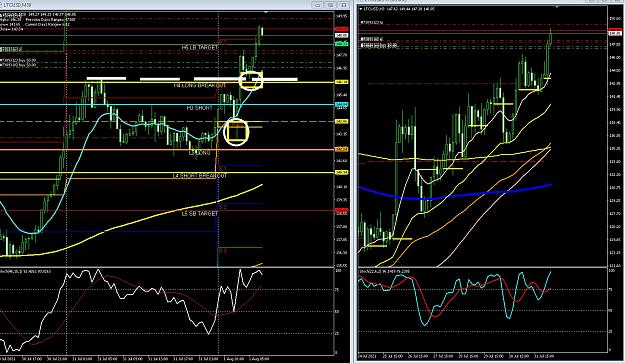
Task: Select the H3 SHORT level label
Action: tap(200, 108)
